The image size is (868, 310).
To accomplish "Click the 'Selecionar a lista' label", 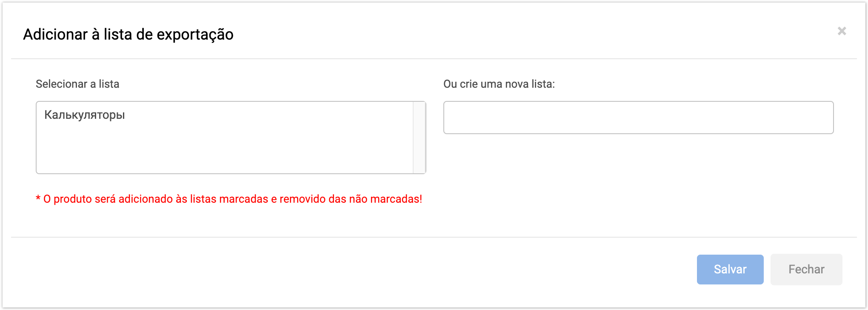I will click(77, 84).
